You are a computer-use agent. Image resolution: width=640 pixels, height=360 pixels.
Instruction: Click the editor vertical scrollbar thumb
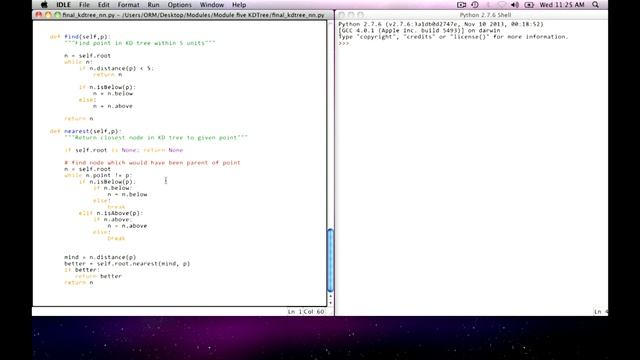tap(330, 260)
